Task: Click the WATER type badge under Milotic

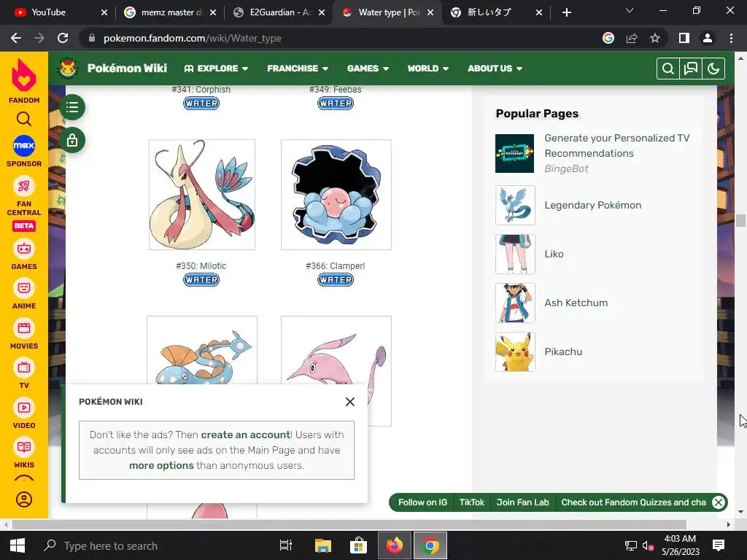Action: [201, 280]
